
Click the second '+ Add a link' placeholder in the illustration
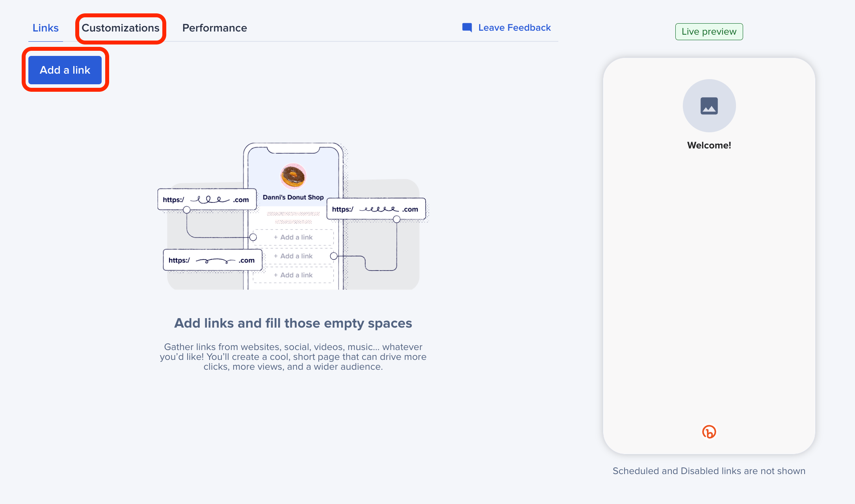click(293, 256)
